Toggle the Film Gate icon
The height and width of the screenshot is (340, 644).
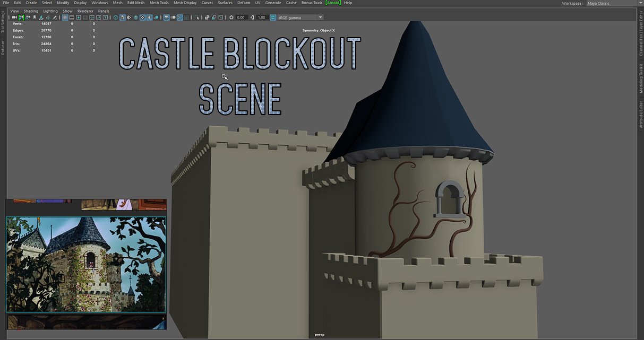point(72,18)
